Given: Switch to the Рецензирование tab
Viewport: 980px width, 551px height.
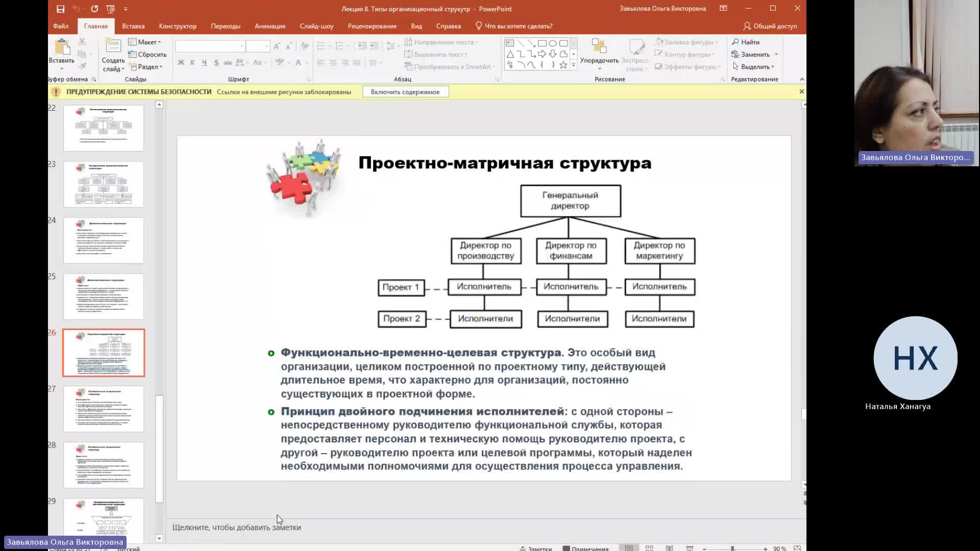Looking at the screenshot, I should click(x=372, y=26).
